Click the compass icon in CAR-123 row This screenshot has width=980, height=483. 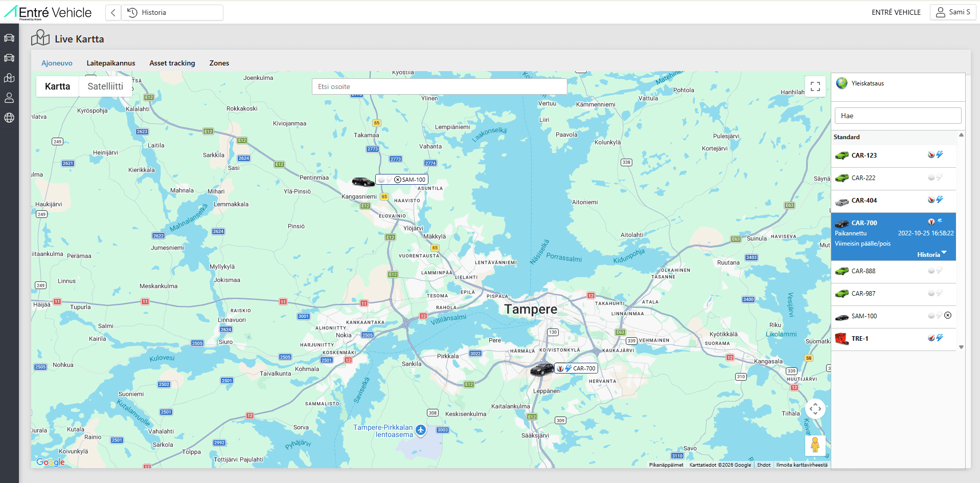click(931, 155)
